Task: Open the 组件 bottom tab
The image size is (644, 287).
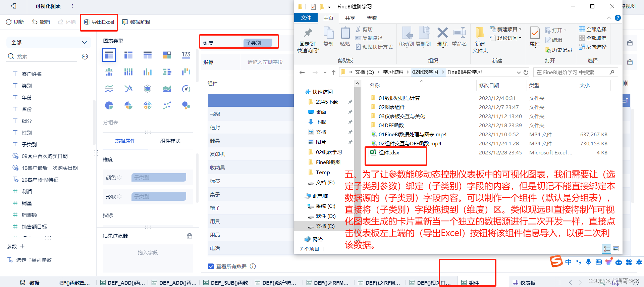Action: click(470, 283)
